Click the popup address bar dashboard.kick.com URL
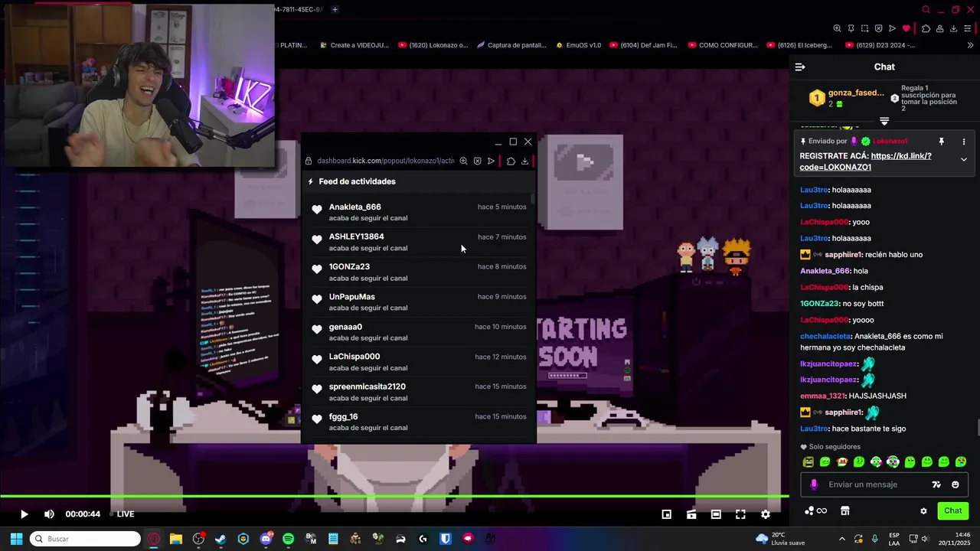 tap(386, 161)
